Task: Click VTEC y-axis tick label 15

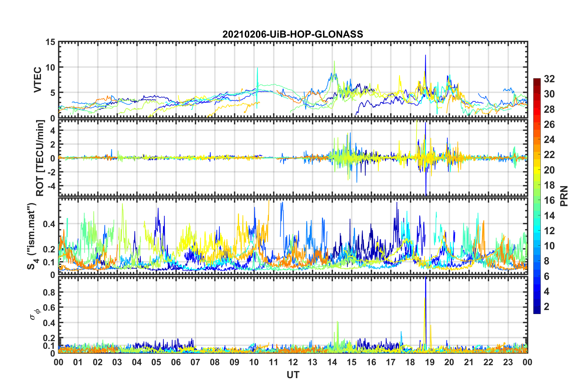Action: pyautogui.click(x=51, y=42)
